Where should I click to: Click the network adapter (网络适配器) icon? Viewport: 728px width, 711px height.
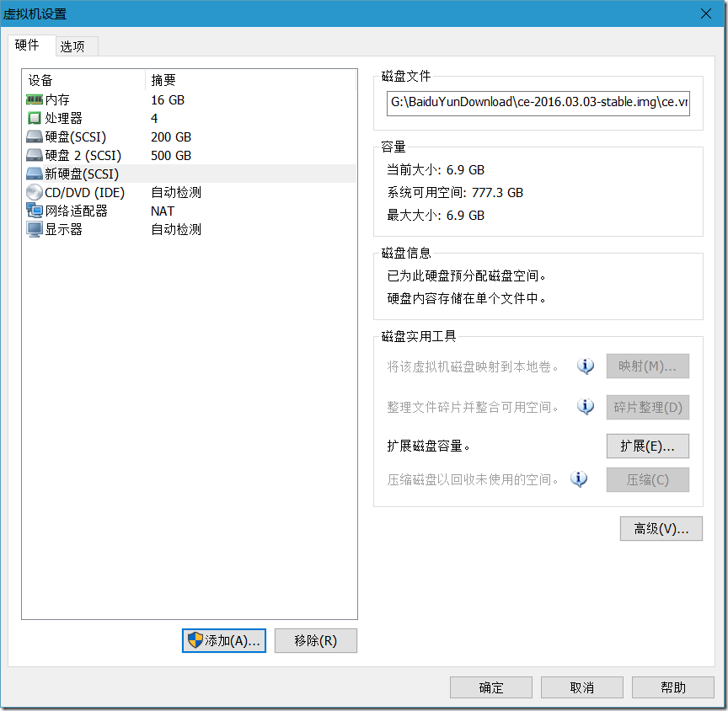(x=35, y=211)
